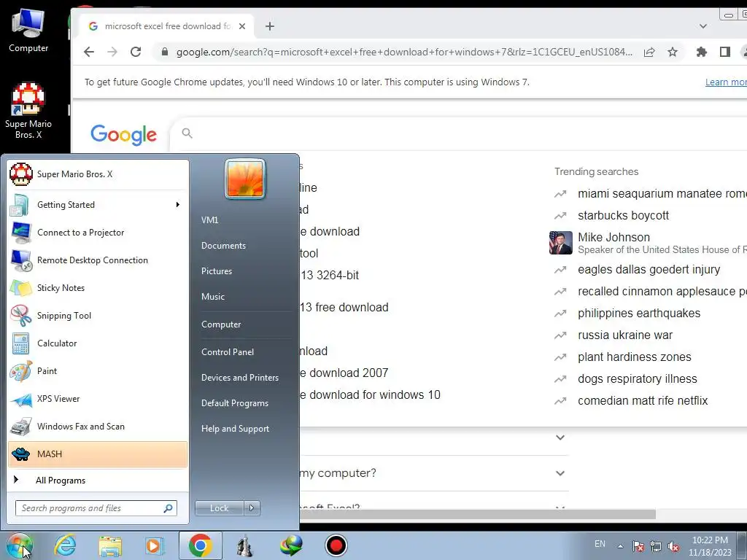Viewport: 747px width, 560px height.
Task: Open Control Panel
Action: coord(228,352)
